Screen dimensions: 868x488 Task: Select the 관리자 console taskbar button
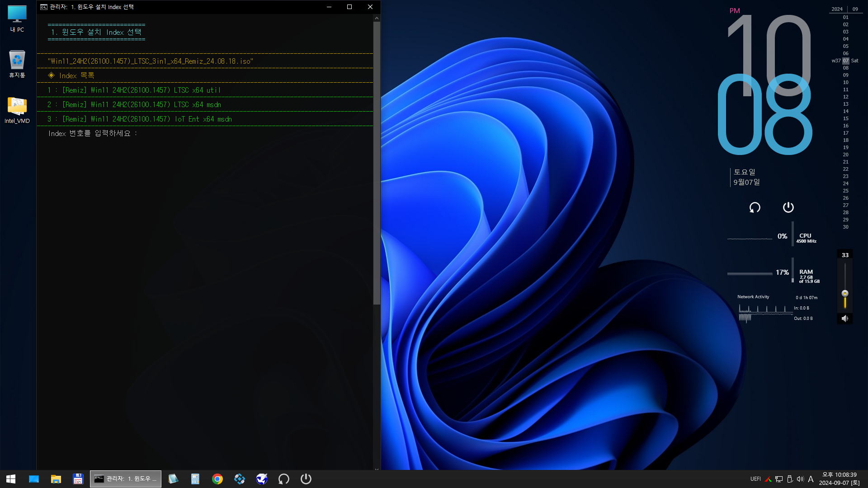(126, 479)
